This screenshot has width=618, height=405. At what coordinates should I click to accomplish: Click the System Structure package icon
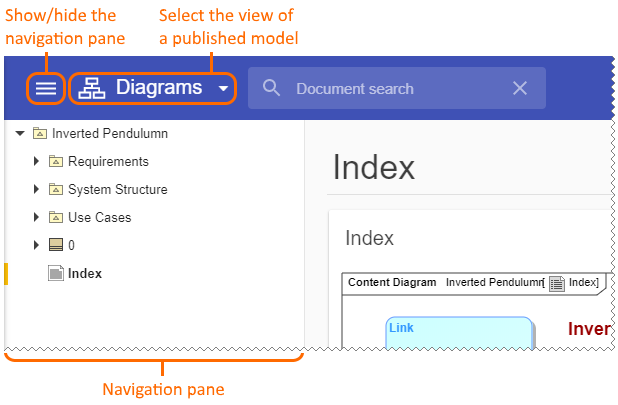pyautogui.click(x=56, y=189)
